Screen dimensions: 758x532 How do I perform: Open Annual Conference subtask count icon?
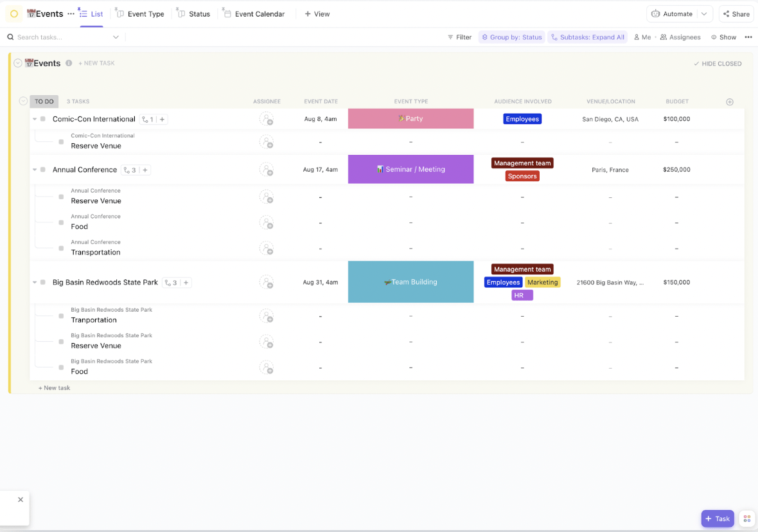[x=130, y=170]
